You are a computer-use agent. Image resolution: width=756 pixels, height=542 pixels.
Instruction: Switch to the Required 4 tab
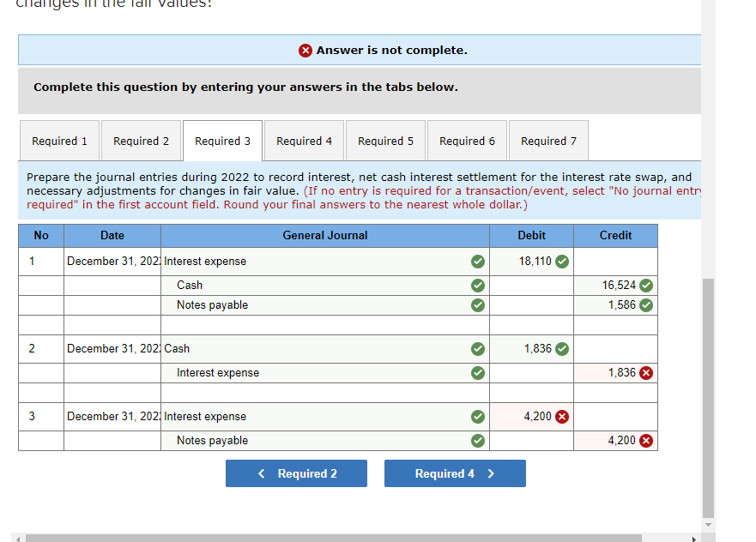305,141
